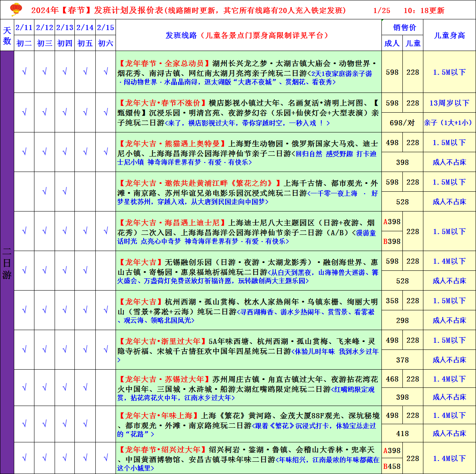The image size is (476, 474).
Task: Click 2/14 check mark in 无锡融创乐园 row
Action: [x=85, y=271]
